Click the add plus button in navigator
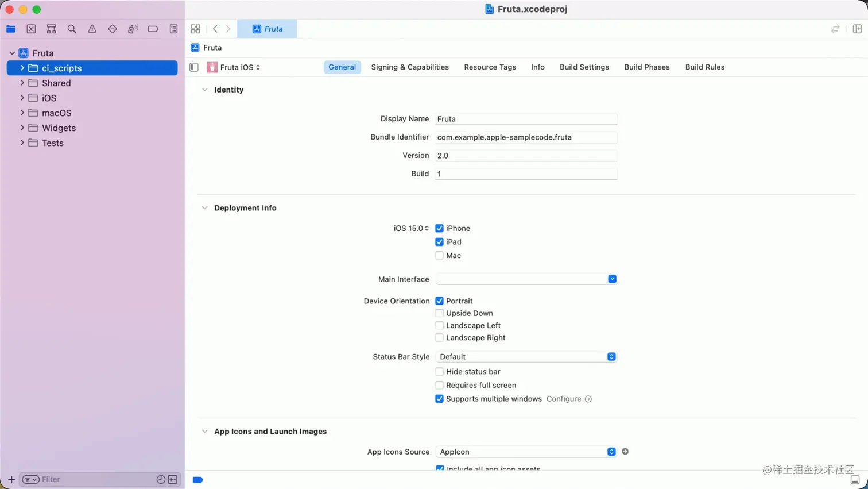The image size is (868, 489). [11, 479]
